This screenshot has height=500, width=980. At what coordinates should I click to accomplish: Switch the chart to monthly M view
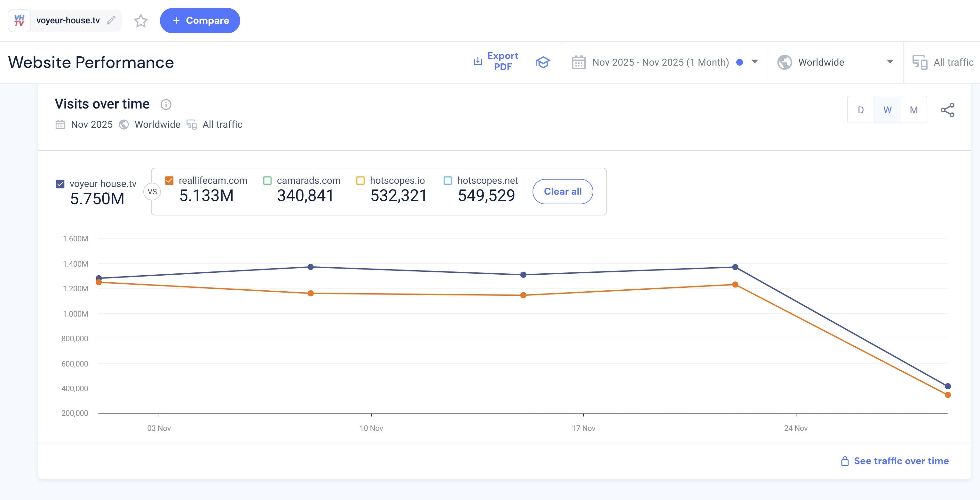pos(913,110)
